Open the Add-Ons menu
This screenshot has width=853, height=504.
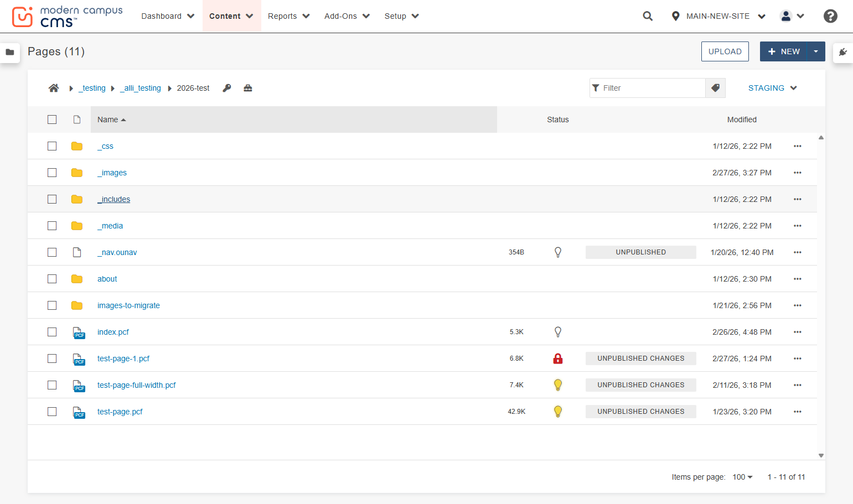[347, 16]
